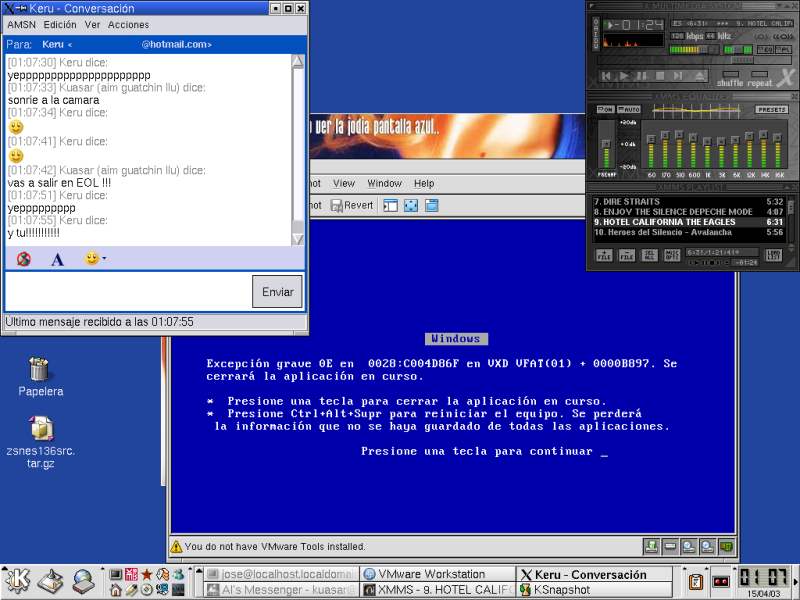The image size is (800, 600).
Task: Click the Papelera desktop icon
Action: 40,377
